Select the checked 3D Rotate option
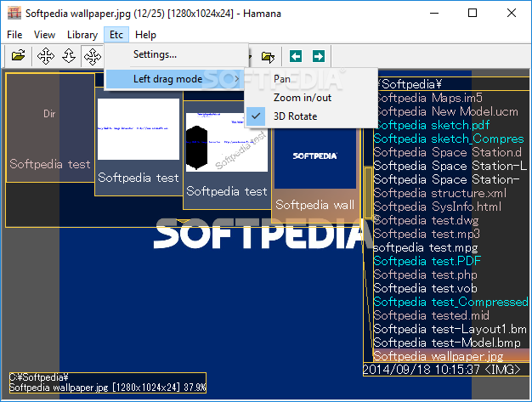532x402 pixels. [311, 116]
